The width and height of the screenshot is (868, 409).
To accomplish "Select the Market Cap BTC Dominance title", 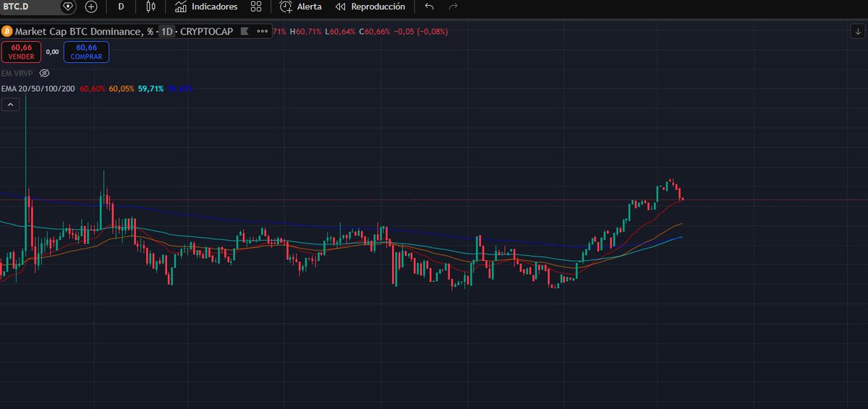I will (x=85, y=32).
